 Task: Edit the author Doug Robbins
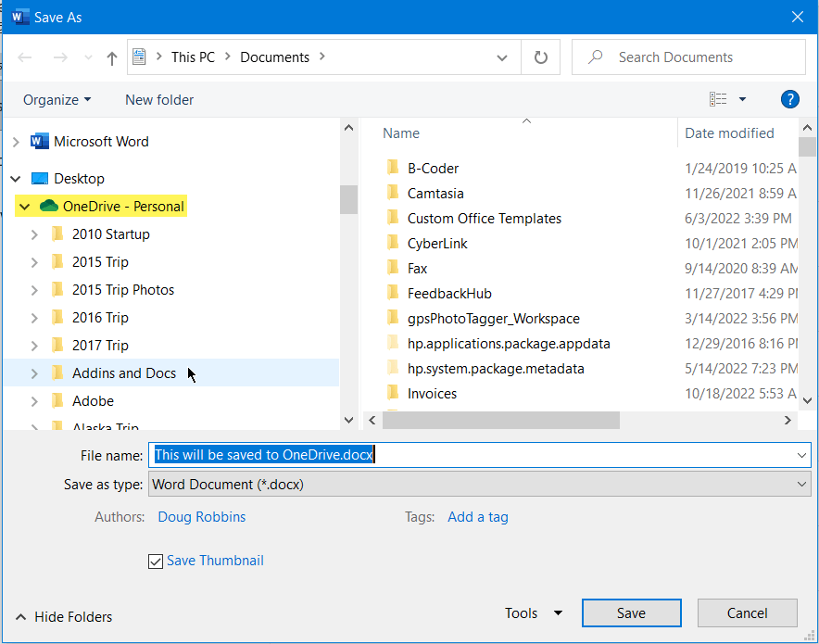tap(202, 516)
